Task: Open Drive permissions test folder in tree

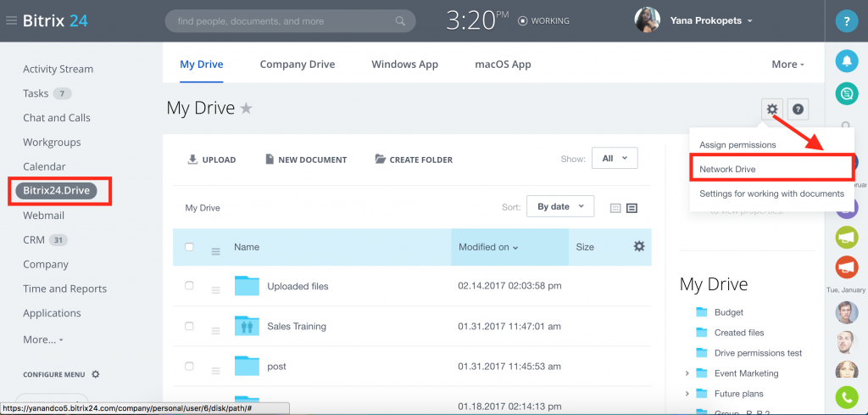Action: tap(758, 353)
